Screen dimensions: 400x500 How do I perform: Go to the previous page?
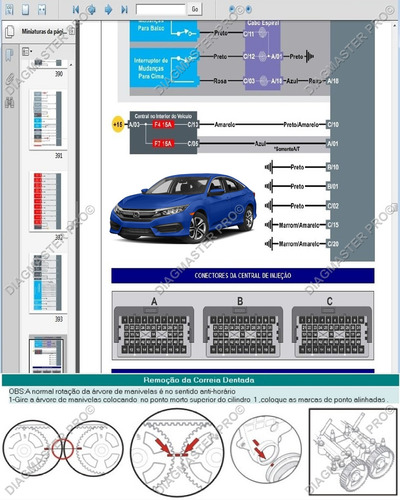[x=91, y=10]
